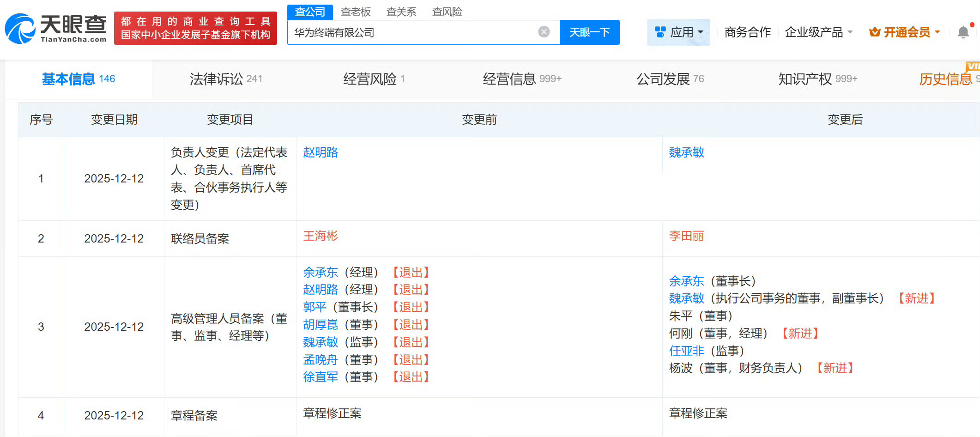The width and height of the screenshot is (980, 437).
Task: Open 余承东 profile link
Action: pyautogui.click(x=321, y=273)
